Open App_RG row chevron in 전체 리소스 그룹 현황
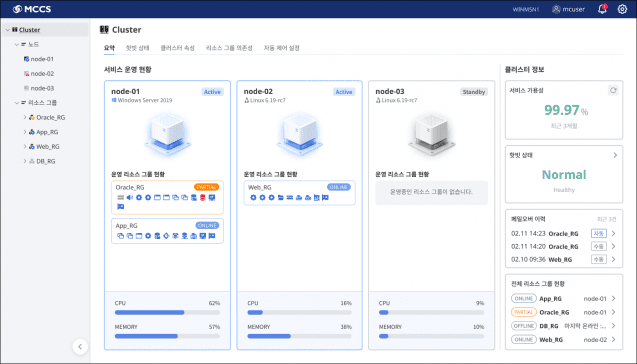The width and height of the screenshot is (637, 364). [x=613, y=298]
